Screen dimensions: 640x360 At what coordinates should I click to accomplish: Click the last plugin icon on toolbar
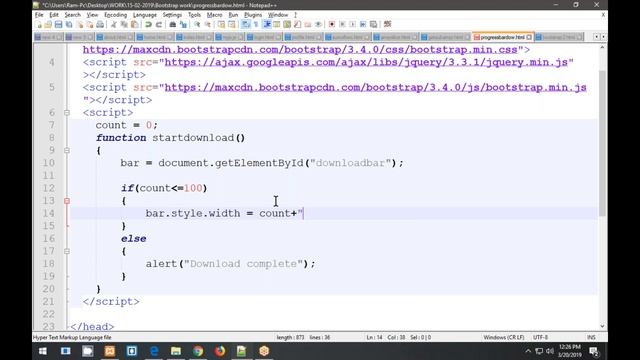tap(388, 24)
